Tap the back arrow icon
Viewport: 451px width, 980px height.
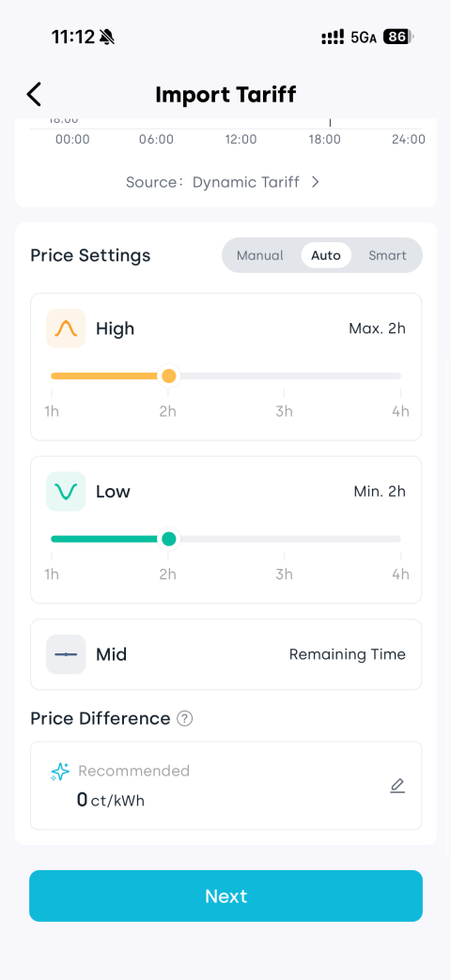tap(34, 95)
